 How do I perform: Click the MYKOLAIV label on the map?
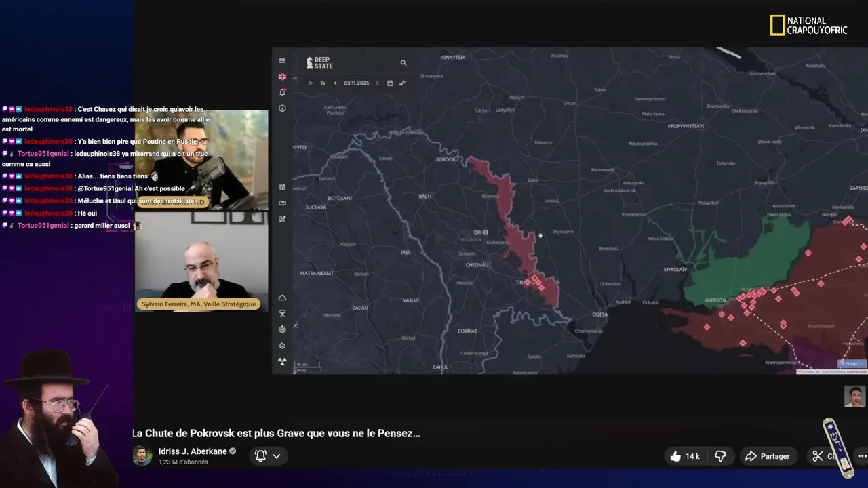675,270
